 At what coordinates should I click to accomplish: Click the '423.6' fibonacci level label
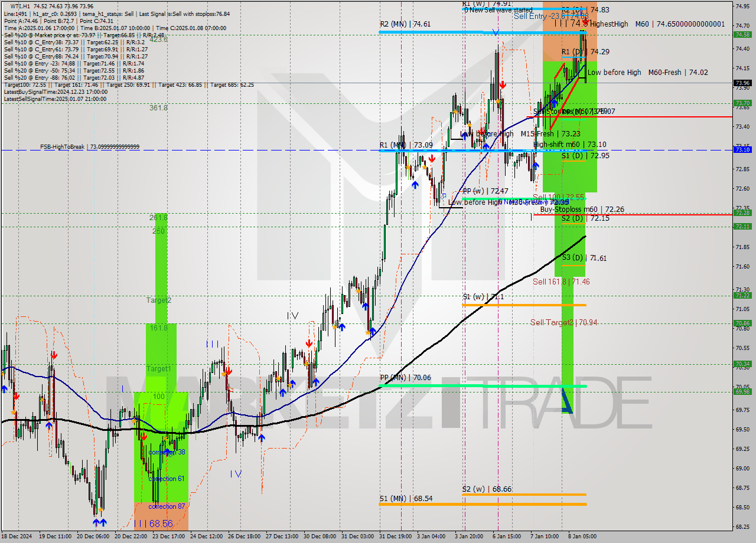(x=158, y=40)
